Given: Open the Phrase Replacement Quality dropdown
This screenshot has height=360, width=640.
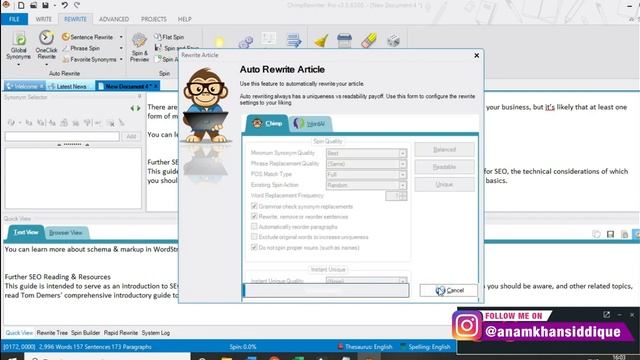Looking at the screenshot, I should (x=367, y=164).
